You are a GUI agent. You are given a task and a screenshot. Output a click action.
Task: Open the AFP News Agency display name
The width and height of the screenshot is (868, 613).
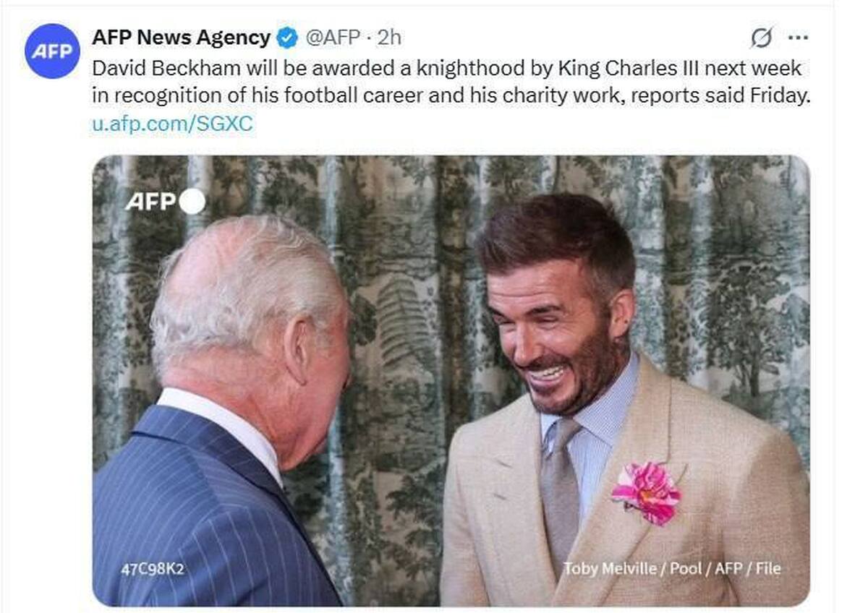pyautogui.click(x=181, y=38)
